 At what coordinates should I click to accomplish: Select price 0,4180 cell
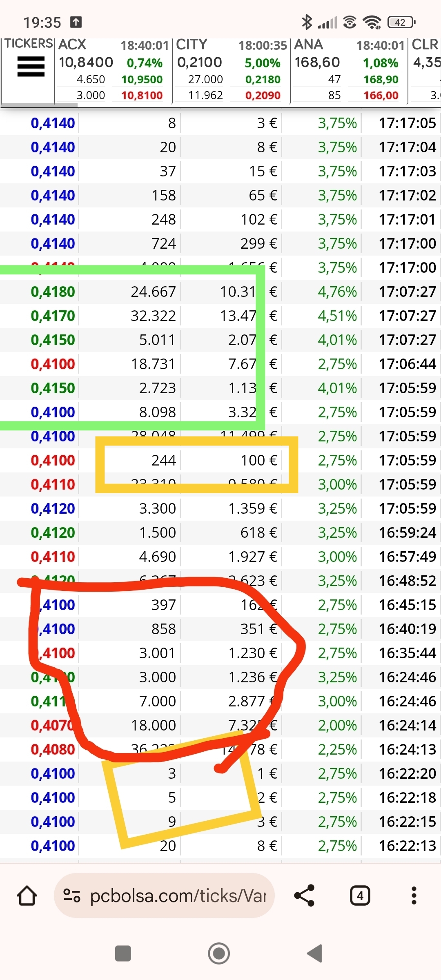[53, 292]
